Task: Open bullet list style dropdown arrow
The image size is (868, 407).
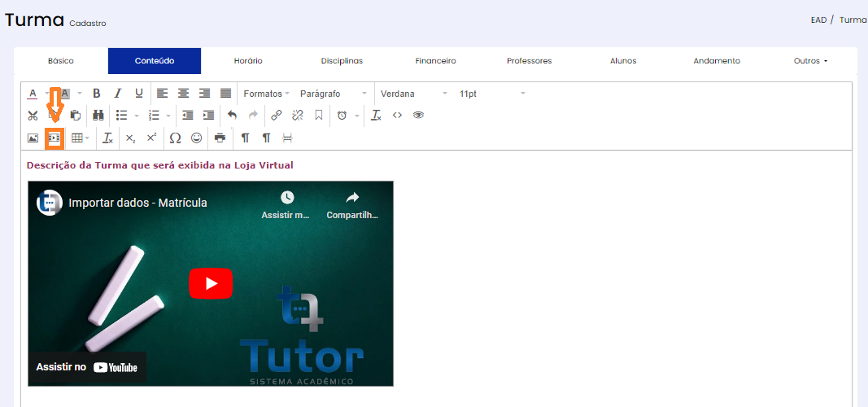Action: [x=136, y=116]
